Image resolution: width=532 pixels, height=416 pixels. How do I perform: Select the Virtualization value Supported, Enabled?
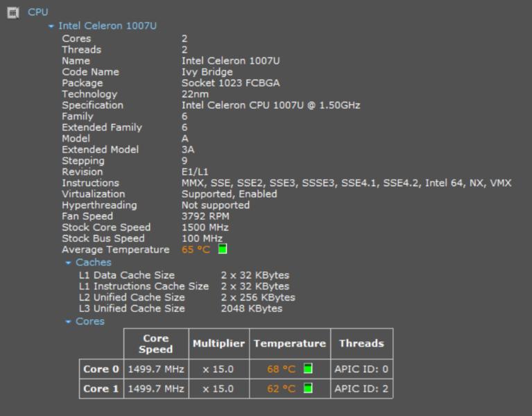(230, 194)
